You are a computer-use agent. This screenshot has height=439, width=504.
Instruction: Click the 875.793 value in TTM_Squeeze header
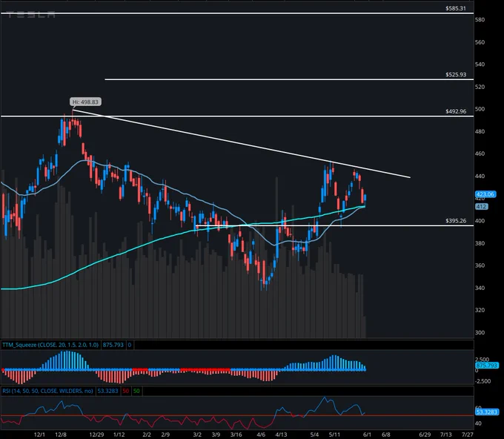point(113,345)
